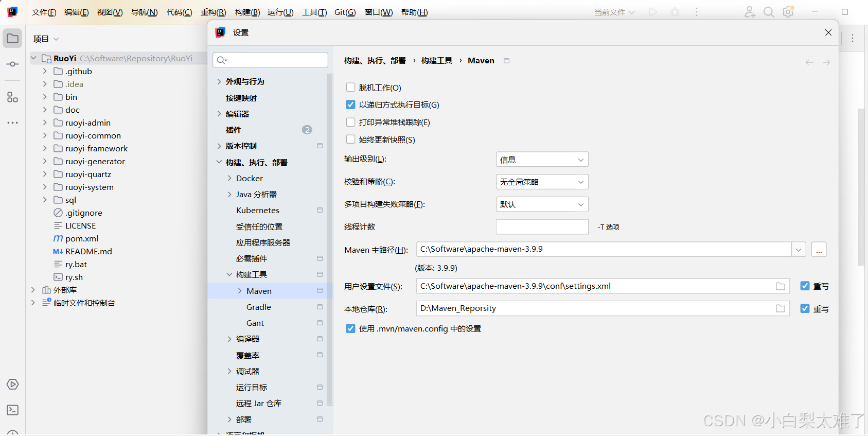Image resolution: width=868 pixels, height=436 pixels.
Task: Go forward using the right arrow in settings
Action: pyautogui.click(x=826, y=62)
